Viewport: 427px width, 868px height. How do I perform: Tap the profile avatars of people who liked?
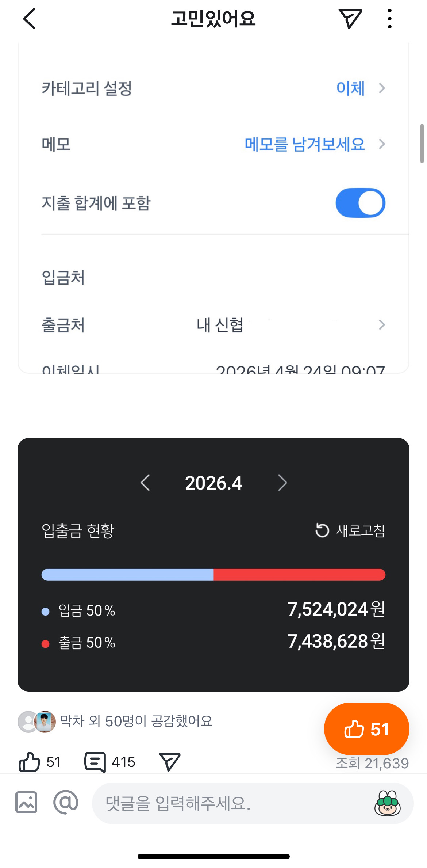pos(37,722)
